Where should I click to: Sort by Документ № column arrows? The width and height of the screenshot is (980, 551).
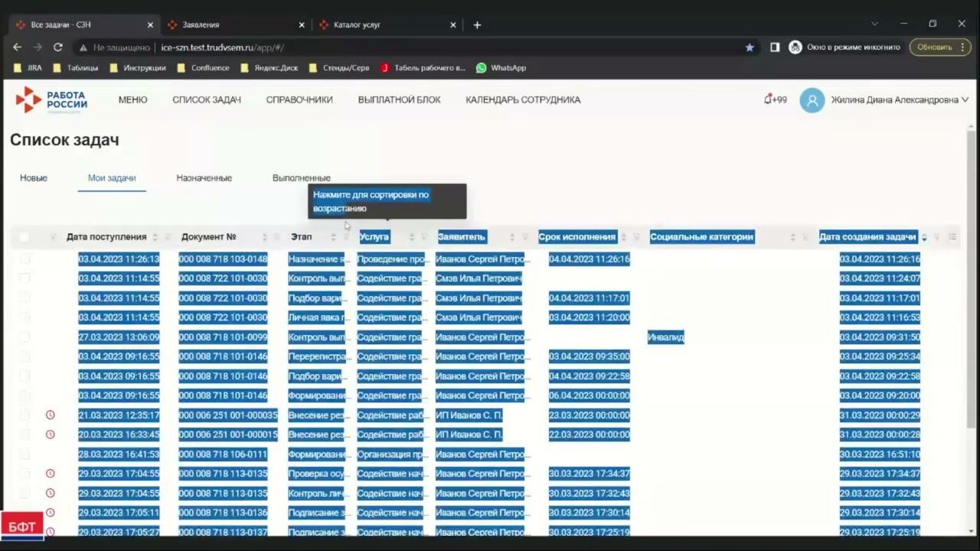[265, 237]
